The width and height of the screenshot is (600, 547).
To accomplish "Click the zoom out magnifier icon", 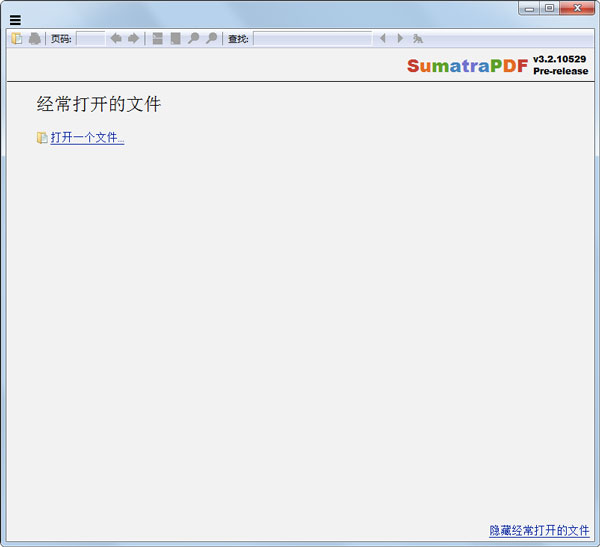I will coord(193,39).
